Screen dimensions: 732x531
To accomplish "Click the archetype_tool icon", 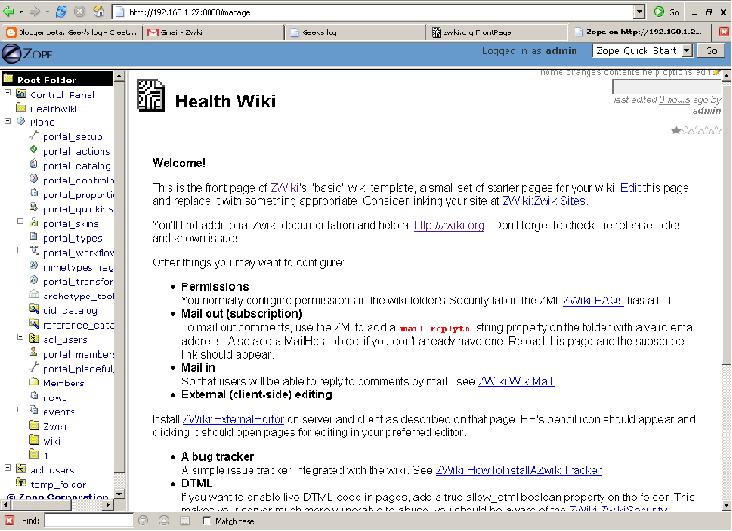I will (34, 295).
